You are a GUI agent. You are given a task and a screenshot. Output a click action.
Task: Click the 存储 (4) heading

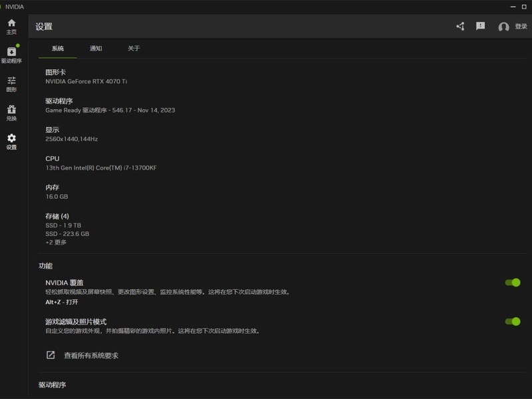coord(57,216)
